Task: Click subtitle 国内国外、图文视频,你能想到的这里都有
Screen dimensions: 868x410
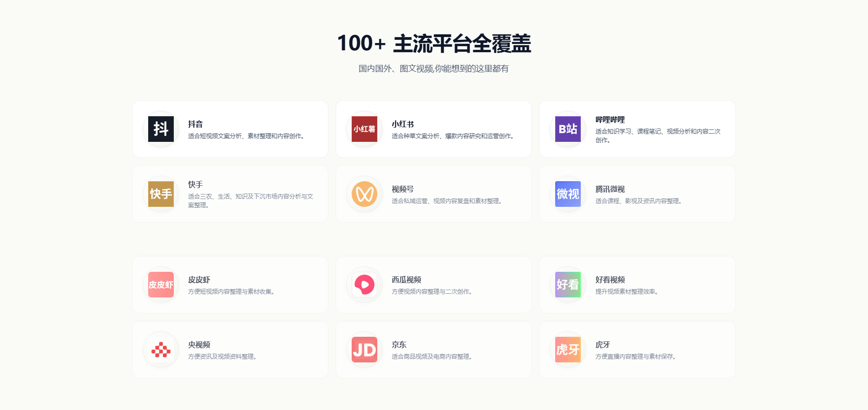Action: (434, 69)
